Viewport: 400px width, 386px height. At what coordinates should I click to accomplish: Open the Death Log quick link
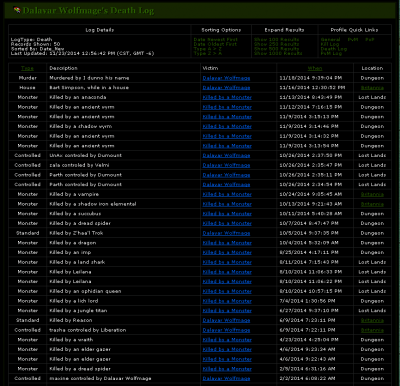click(334, 49)
